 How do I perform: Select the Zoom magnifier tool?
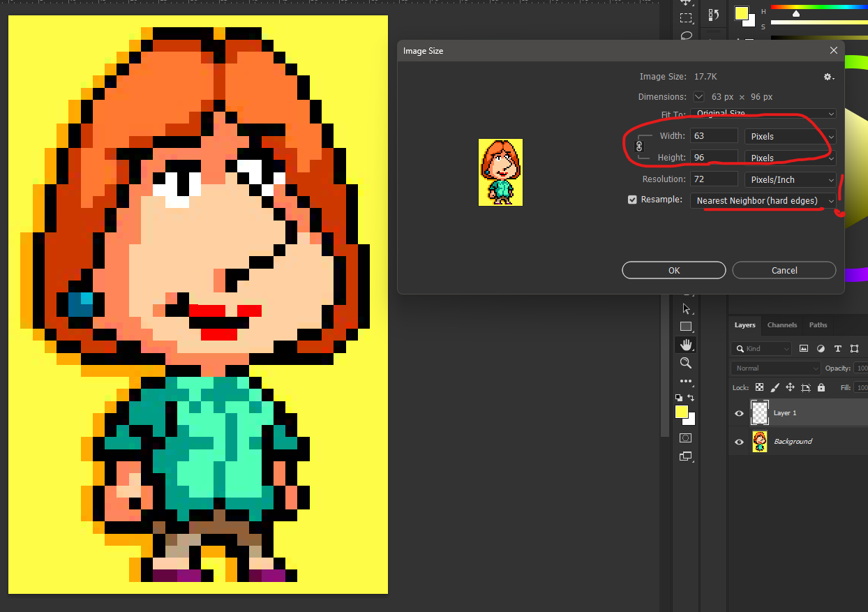(686, 363)
